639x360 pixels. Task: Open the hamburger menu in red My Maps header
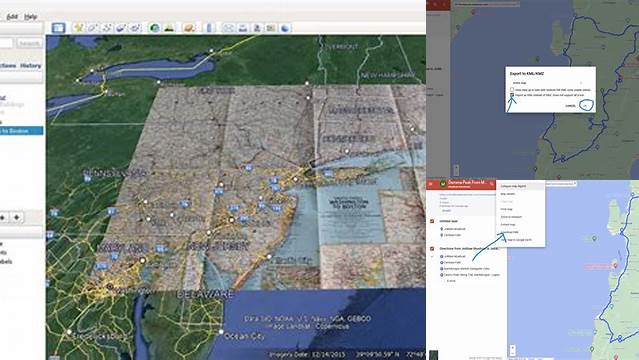[x=430, y=184]
